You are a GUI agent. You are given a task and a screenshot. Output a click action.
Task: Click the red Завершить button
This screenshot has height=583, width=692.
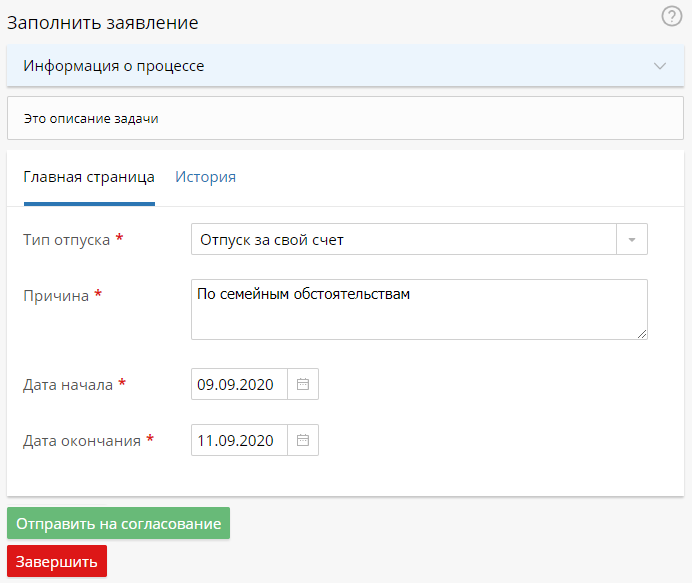(x=57, y=561)
